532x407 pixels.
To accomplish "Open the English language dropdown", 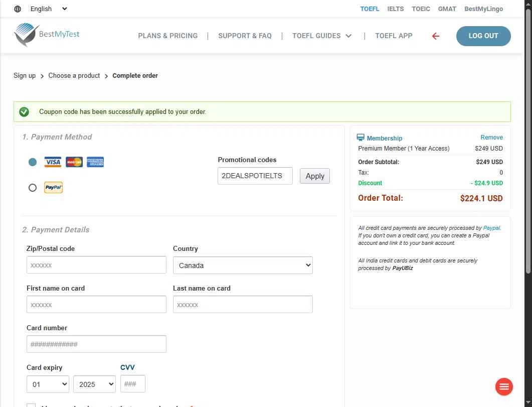I will coord(49,9).
